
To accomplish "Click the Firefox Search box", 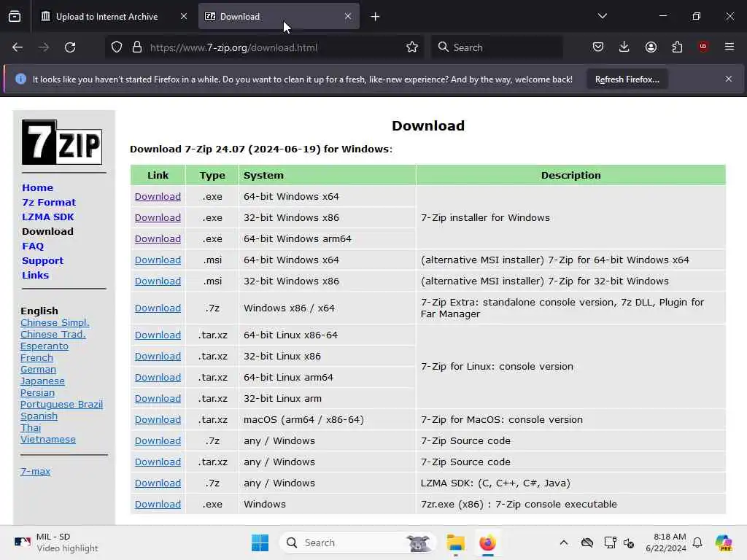I will pos(497,47).
